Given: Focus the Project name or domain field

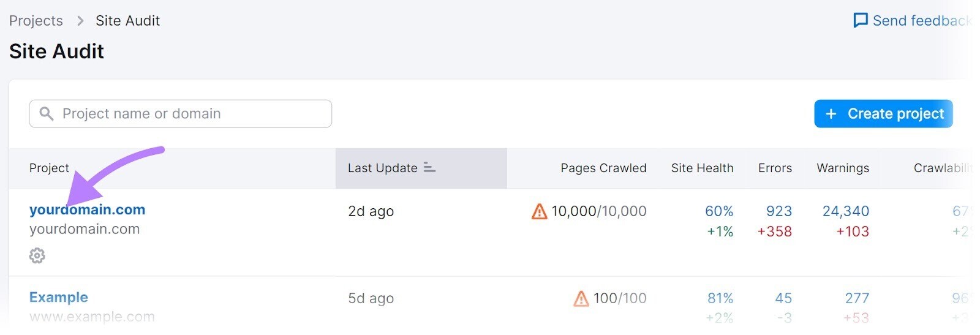Looking at the screenshot, I should coord(181,114).
